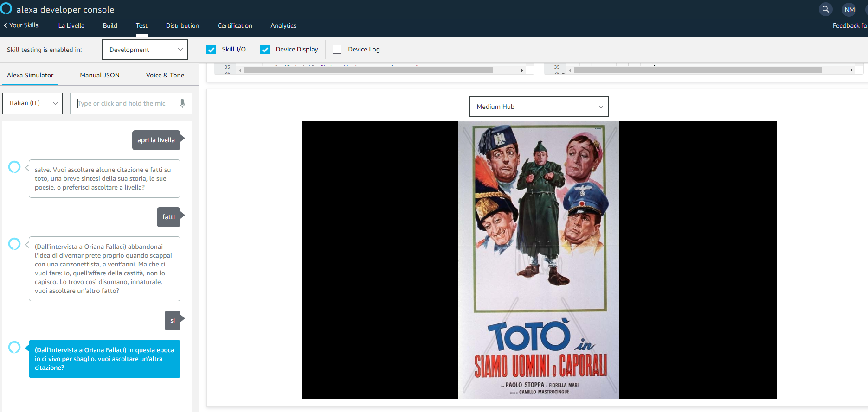Open the Distribution tab
This screenshot has width=868, height=412.
(x=182, y=25)
